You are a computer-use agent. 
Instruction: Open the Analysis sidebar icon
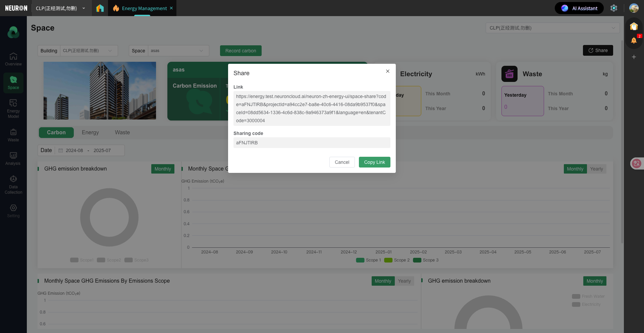[13, 158]
